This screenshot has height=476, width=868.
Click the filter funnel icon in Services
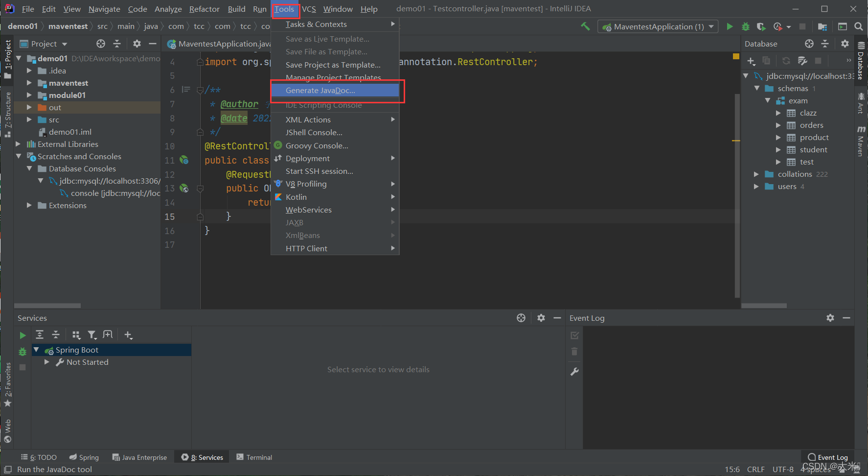pos(92,334)
